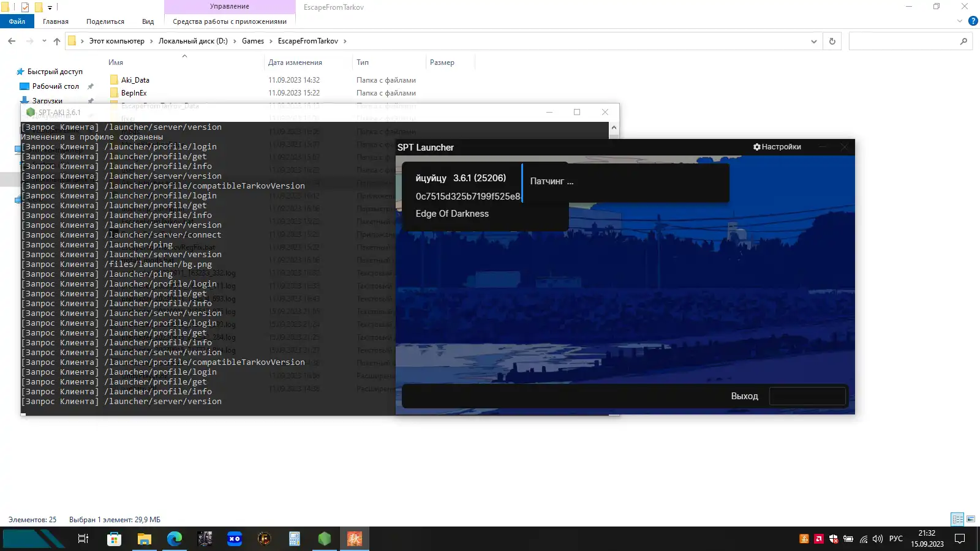Expand the chevron after Games in path
Screen dimensions: 980x551
pos(271,41)
